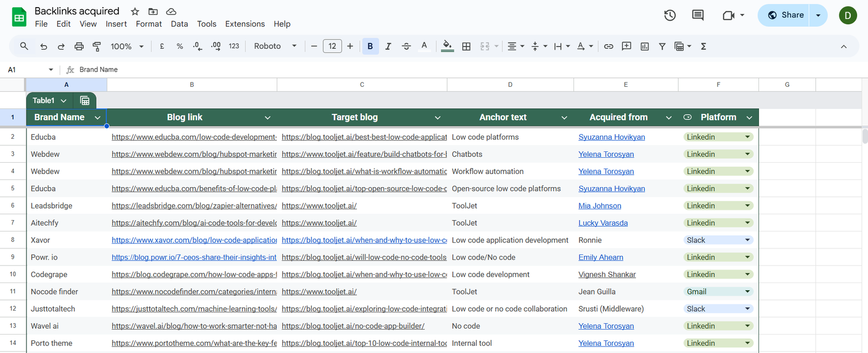Toggle strikethrough formatting
This screenshot has height=353, width=868.
(x=406, y=47)
